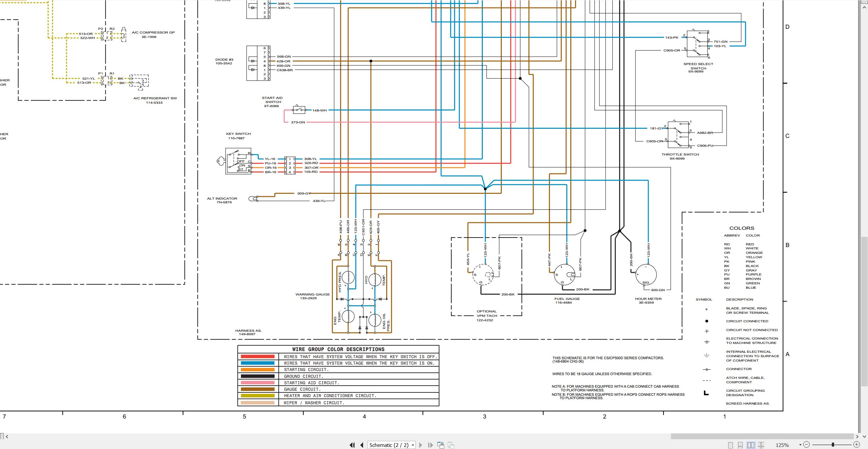Viewport: 868px width, 449px height.
Task: Click the zoom in plus button
Action: 856,445
